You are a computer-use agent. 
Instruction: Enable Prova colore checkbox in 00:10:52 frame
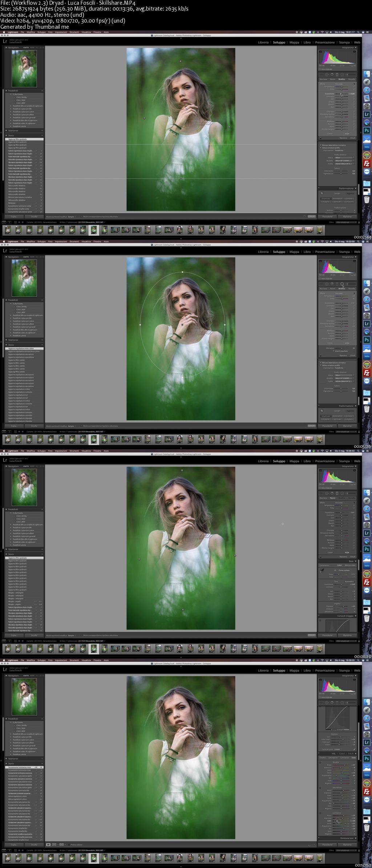[x=68, y=845]
